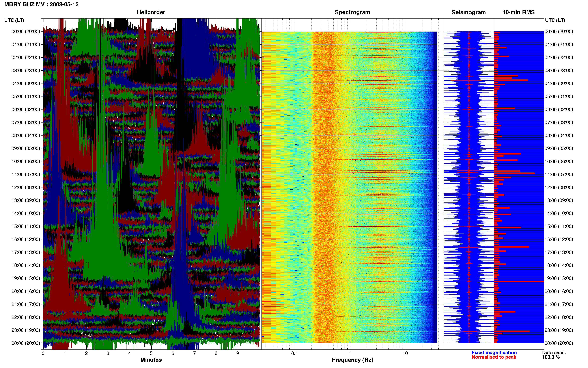Click left time label '05:00 (01:00)'
This screenshot has width=588, height=368.
[x=26, y=96]
